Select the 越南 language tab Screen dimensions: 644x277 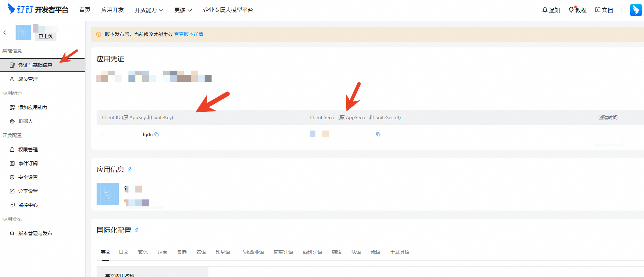tap(162, 252)
